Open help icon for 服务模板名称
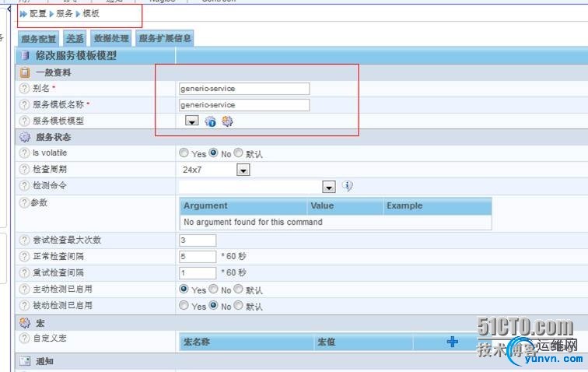Image resolution: width=588 pixels, height=372 pixels. (x=24, y=104)
